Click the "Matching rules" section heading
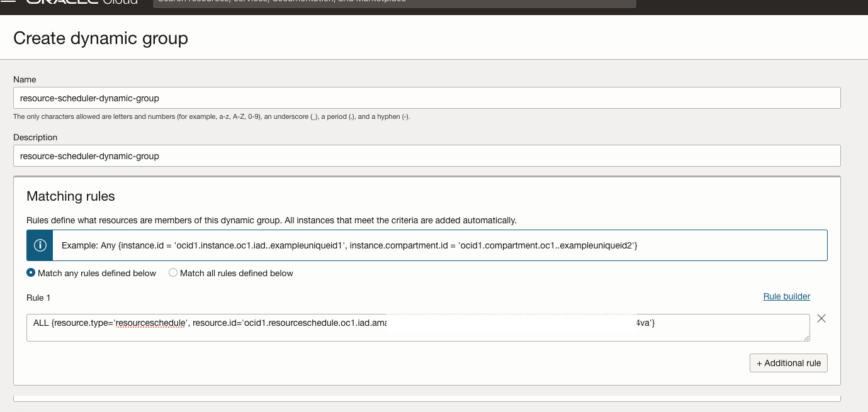 tap(70, 196)
